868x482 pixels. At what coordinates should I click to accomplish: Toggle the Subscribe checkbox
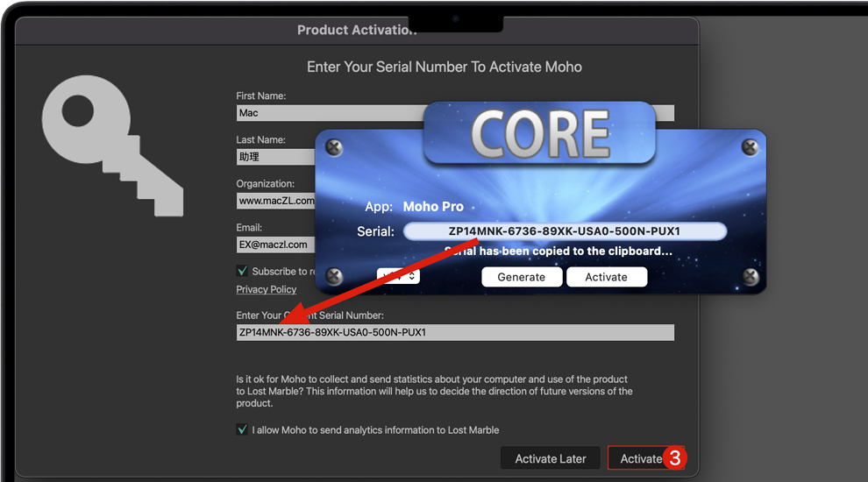pyautogui.click(x=242, y=271)
